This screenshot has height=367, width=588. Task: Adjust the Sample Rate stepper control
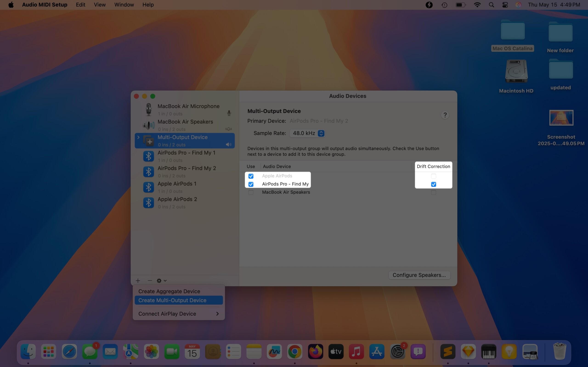click(x=321, y=133)
